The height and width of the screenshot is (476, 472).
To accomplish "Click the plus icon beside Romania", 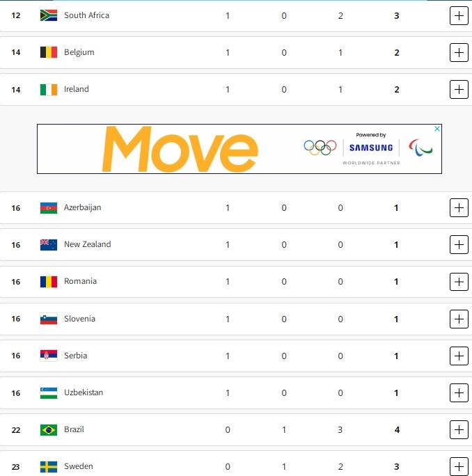I will 459,282.
